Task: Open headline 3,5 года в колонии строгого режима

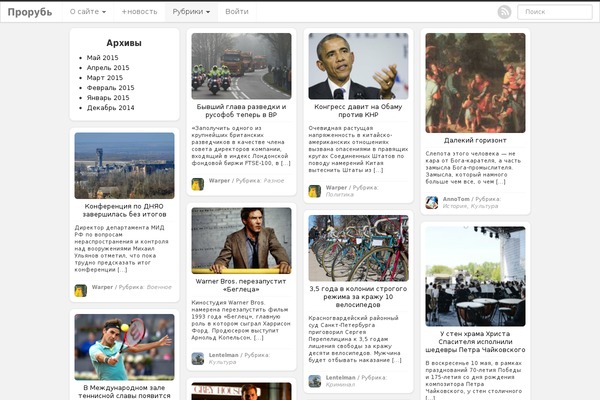Action: pos(359,297)
